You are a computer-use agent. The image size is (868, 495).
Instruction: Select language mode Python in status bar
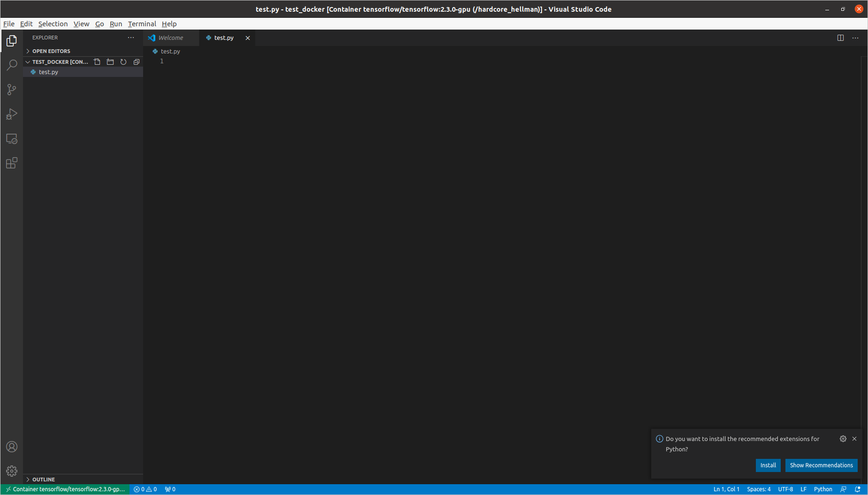pos(823,489)
